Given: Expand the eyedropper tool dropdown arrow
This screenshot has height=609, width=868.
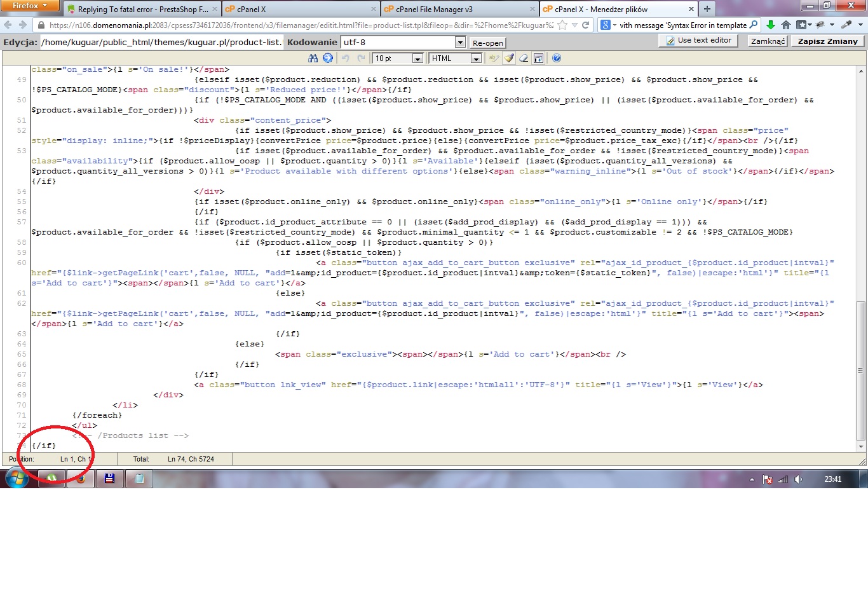Looking at the screenshot, I should click(860, 25).
